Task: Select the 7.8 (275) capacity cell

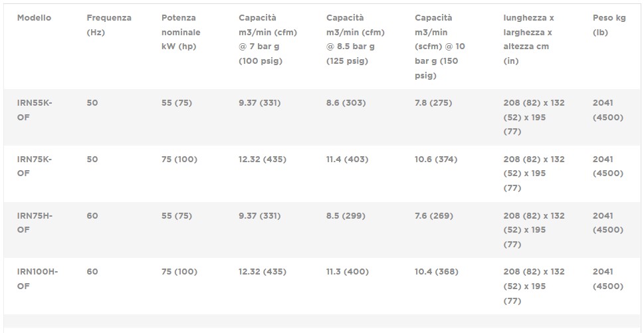Action: click(433, 103)
